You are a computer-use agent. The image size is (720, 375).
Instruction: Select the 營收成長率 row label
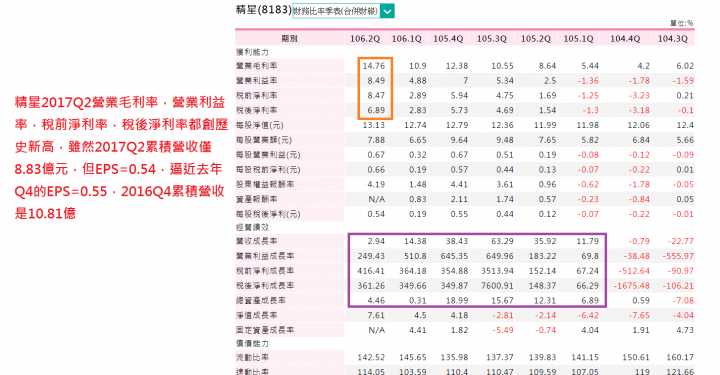pyautogui.click(x=257, y=241)
